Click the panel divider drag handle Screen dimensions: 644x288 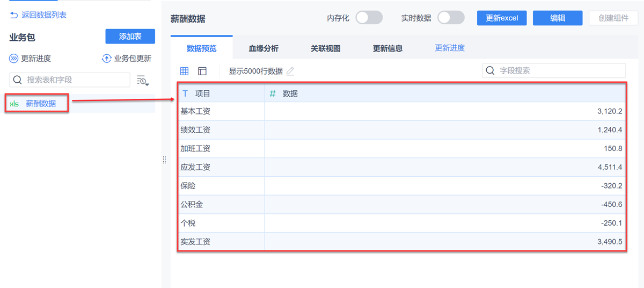tap(165, 160)
